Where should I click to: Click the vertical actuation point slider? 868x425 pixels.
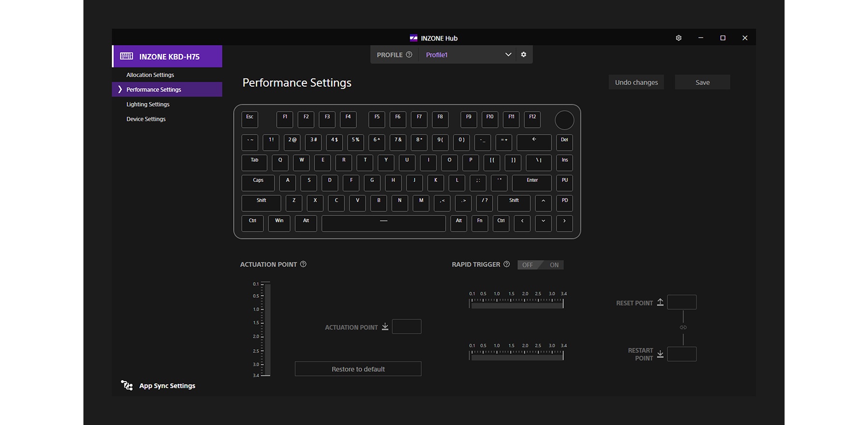click(267, 330)
